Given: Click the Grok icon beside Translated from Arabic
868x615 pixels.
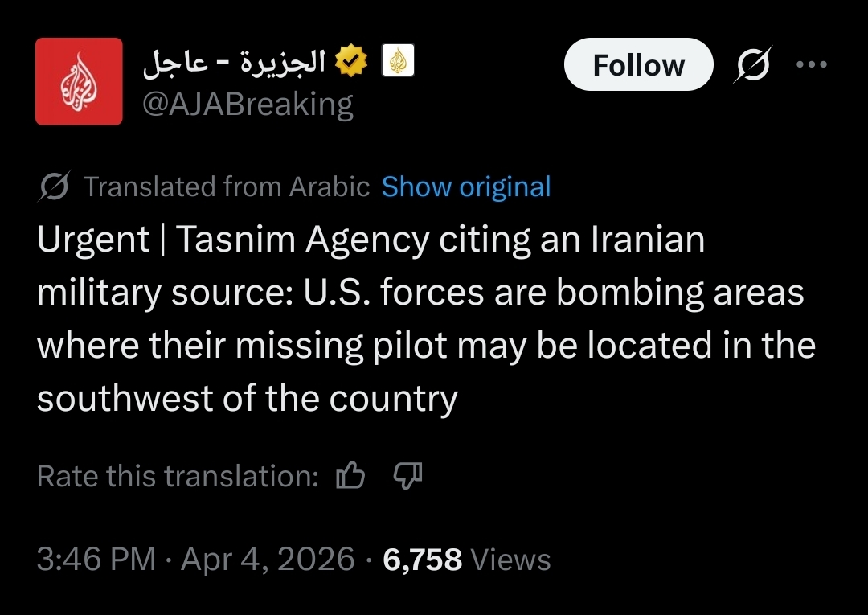Looking at the screenshot, I should click(x=56, y=187).
